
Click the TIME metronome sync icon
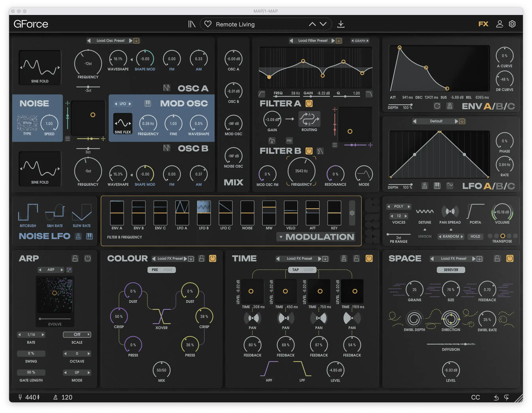pos(344,258)
